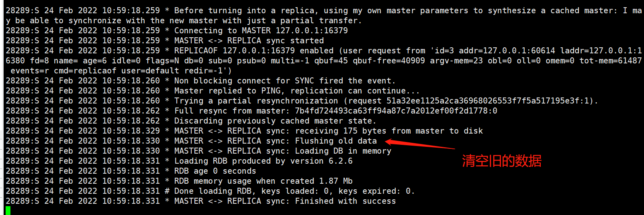This screenshot has width=644, height=215.
Task: Click "Discarding previously cached master state" line
Action: tap(275, 121)
